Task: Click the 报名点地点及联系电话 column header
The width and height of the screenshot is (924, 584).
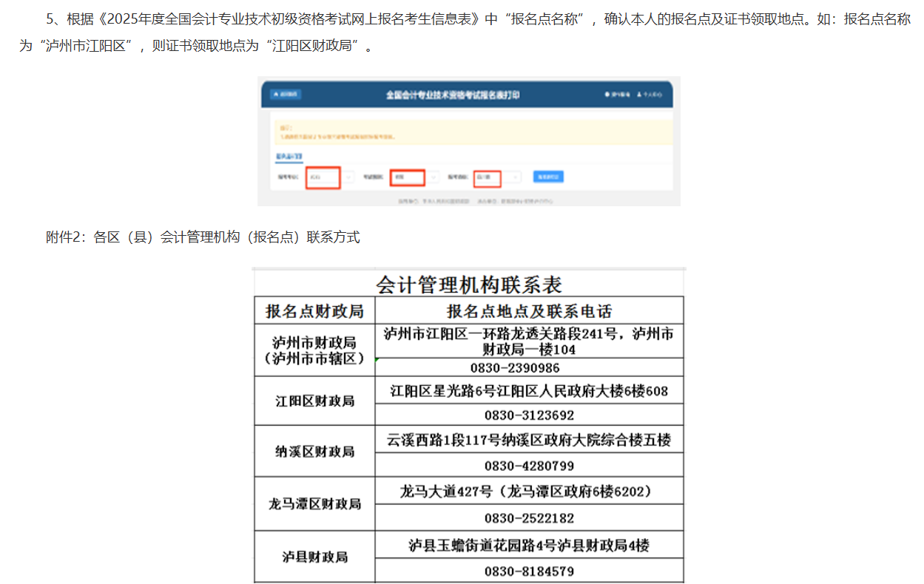Action: [529, 311]
